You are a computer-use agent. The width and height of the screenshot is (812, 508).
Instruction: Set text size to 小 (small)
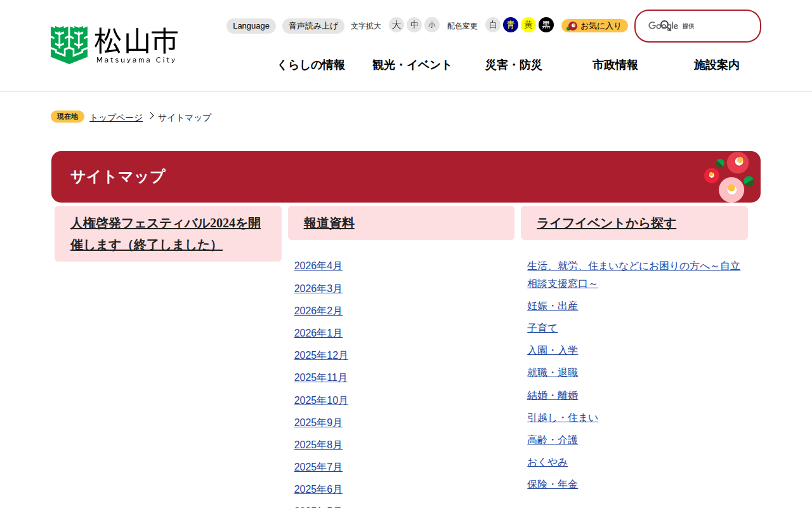(432, 25)
